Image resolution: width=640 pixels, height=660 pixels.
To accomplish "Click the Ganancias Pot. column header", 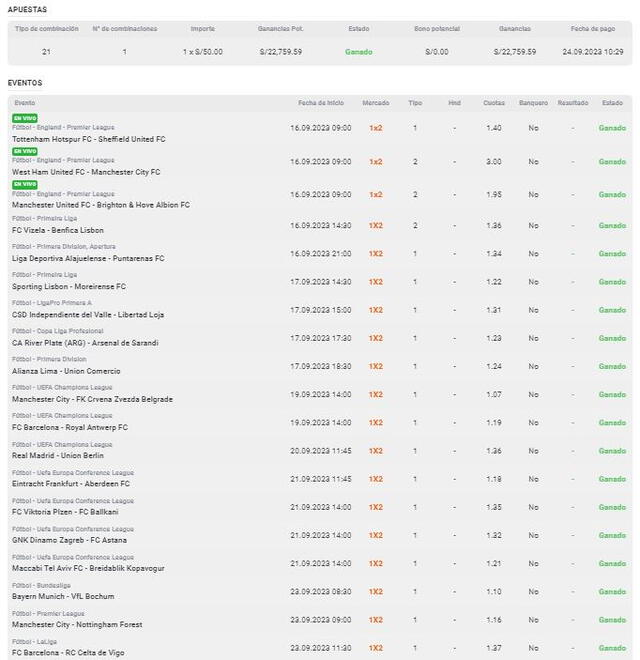I will (x=280, y=29).
